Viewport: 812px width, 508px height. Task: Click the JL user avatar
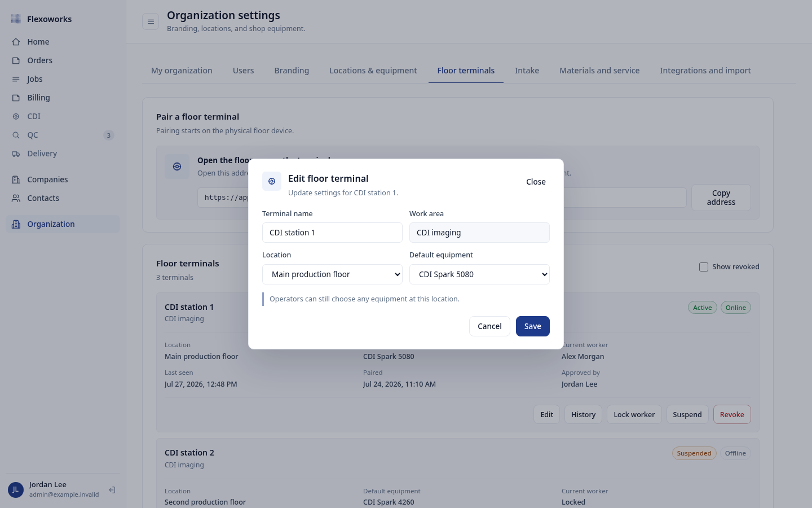[16, 490]
